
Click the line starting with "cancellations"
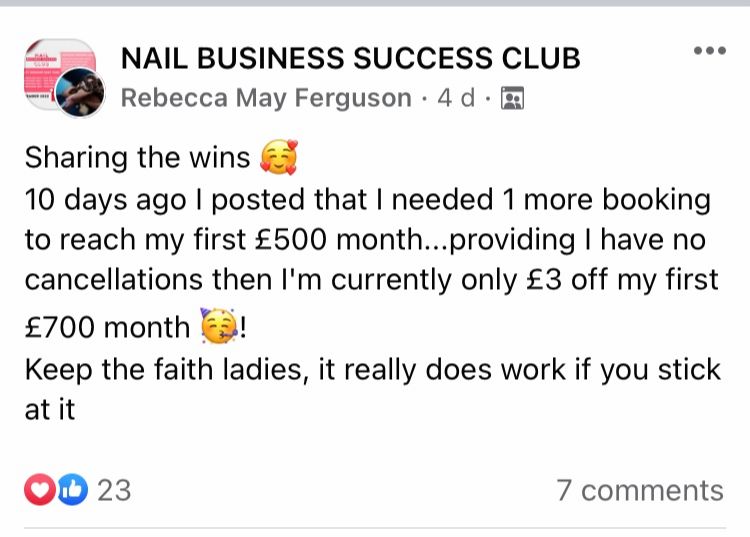coord(371,280)
